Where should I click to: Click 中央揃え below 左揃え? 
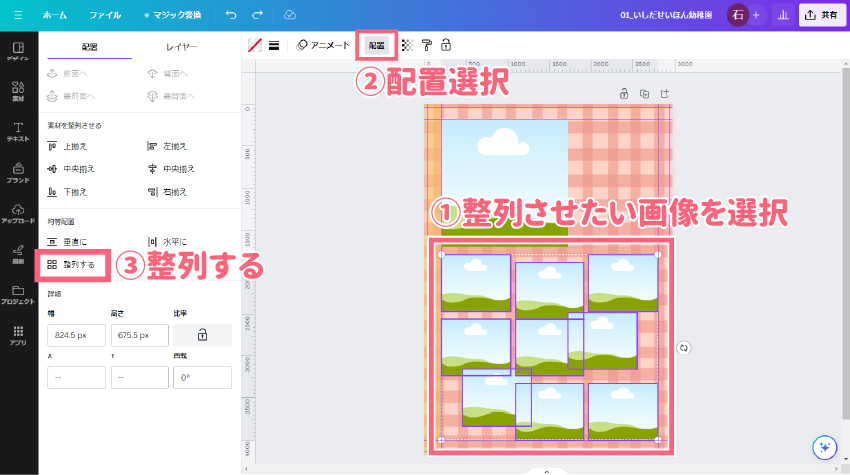coord(171,169)
